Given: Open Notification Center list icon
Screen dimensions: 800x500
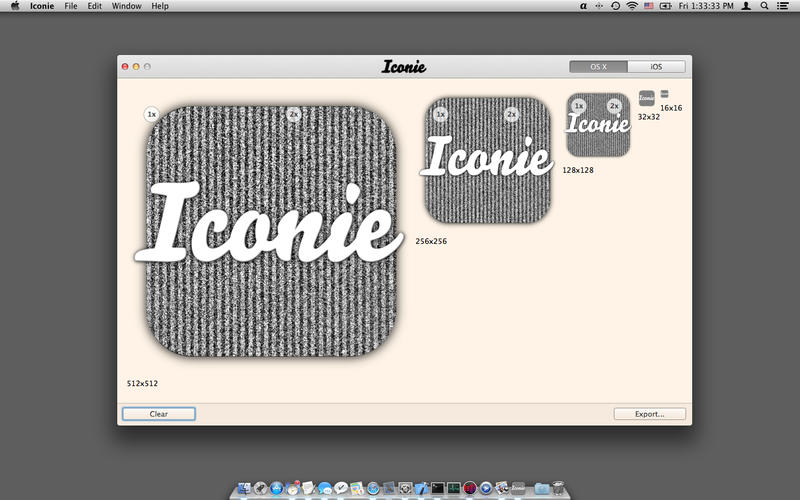Looking at the screenshot, I should pyautogui.click(x=783, y=6).
